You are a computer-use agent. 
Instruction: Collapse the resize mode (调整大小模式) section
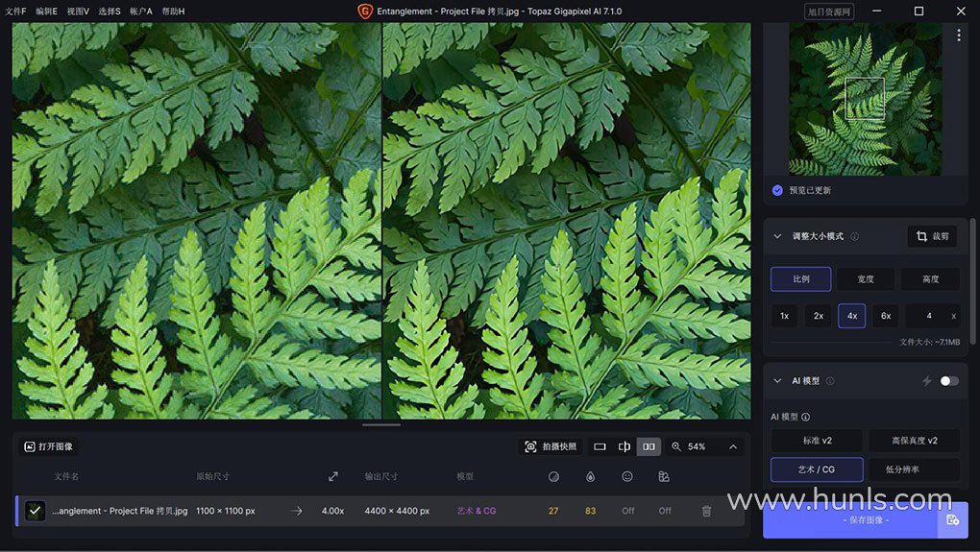point(777,236)
